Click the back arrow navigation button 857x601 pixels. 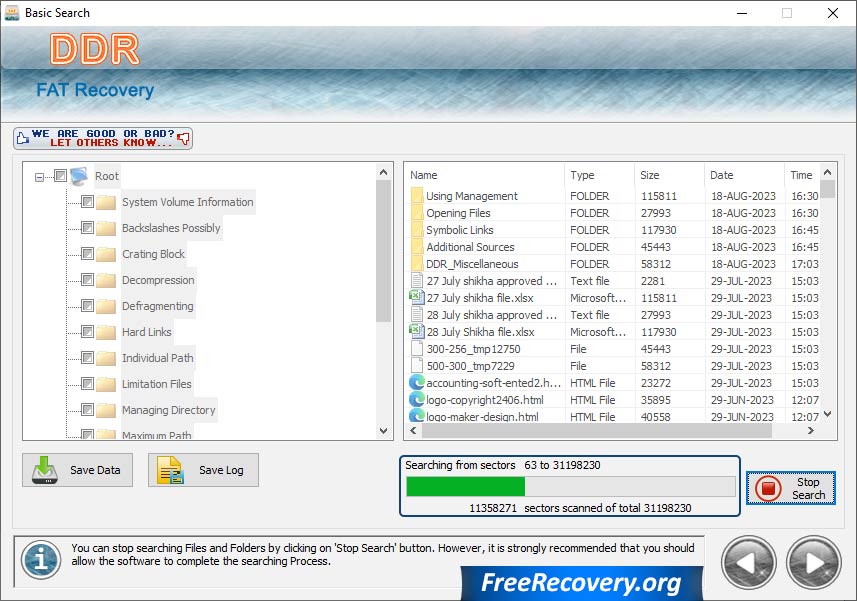[748, 563]
